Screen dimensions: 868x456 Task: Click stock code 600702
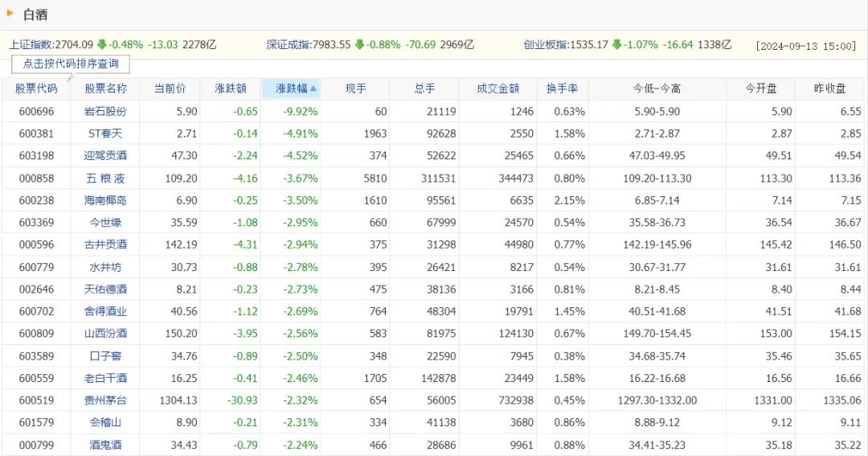click(x=36, y=311)
